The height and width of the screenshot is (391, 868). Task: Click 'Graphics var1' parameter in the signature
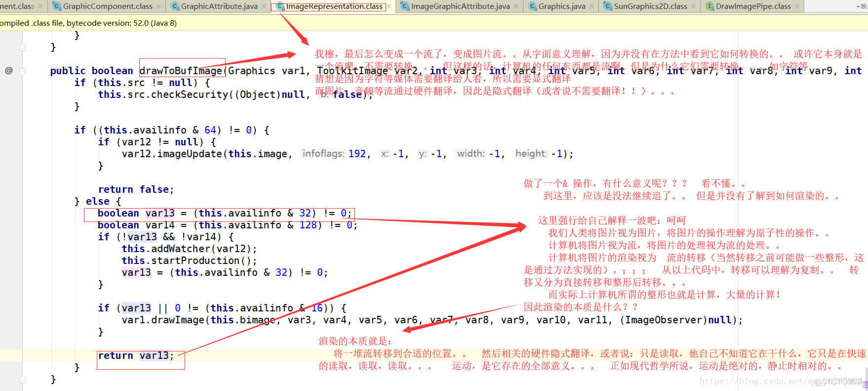[x=267, y=71]
